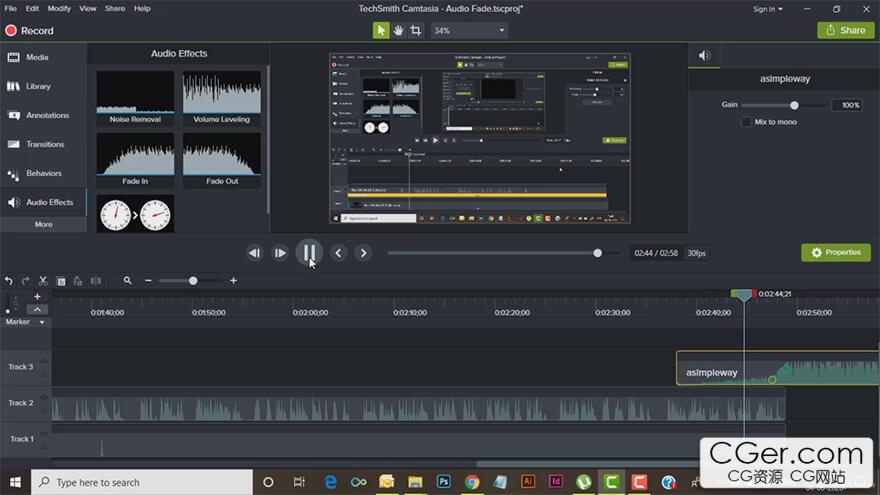Split clip at playhead

coord(96,281)
